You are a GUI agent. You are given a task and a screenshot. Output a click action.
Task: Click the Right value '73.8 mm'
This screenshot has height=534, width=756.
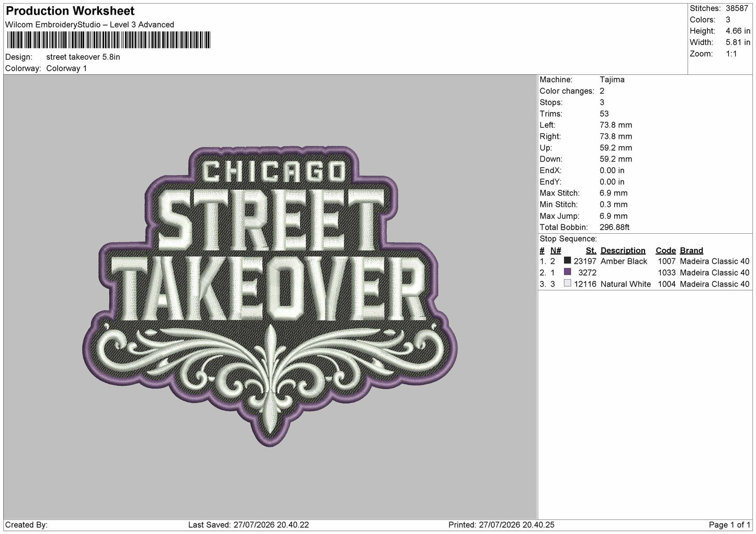coord(616,137)
